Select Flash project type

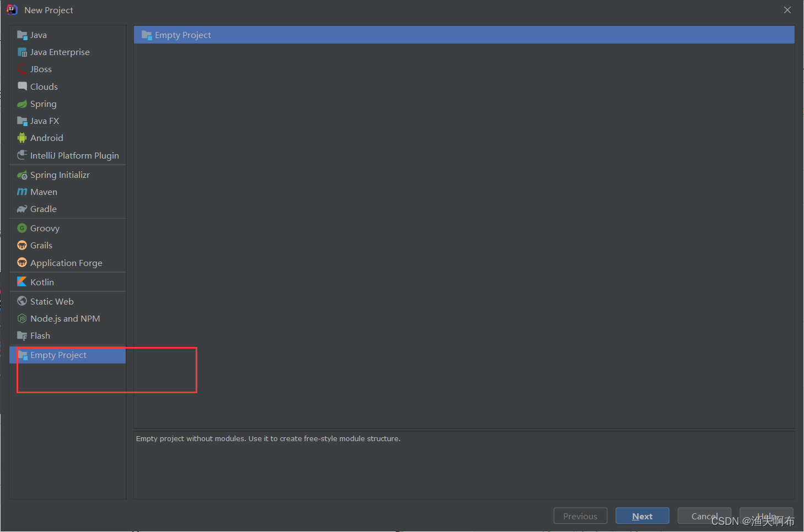click(x=68, y=336)
